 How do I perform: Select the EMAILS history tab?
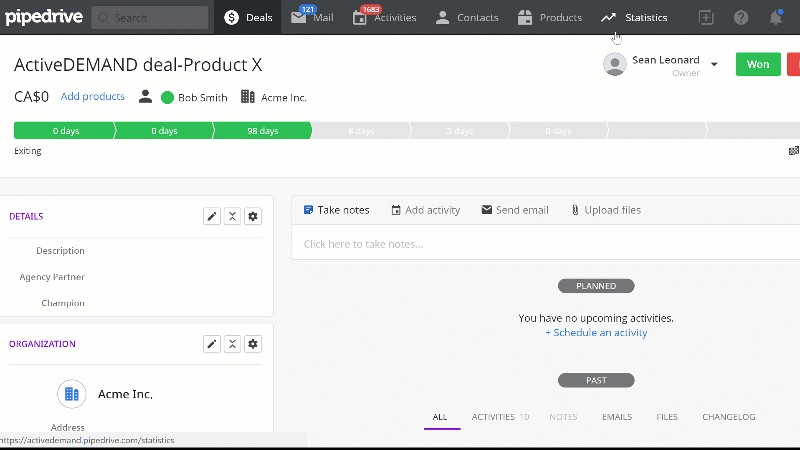point(617,417)
